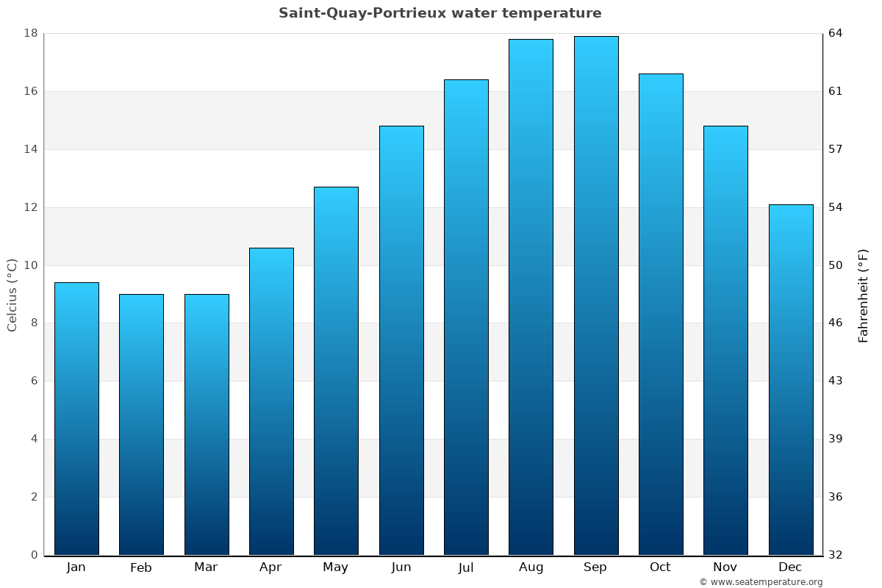
Task: Click the Celcius (°C) axis title
Action: (12, 295)
